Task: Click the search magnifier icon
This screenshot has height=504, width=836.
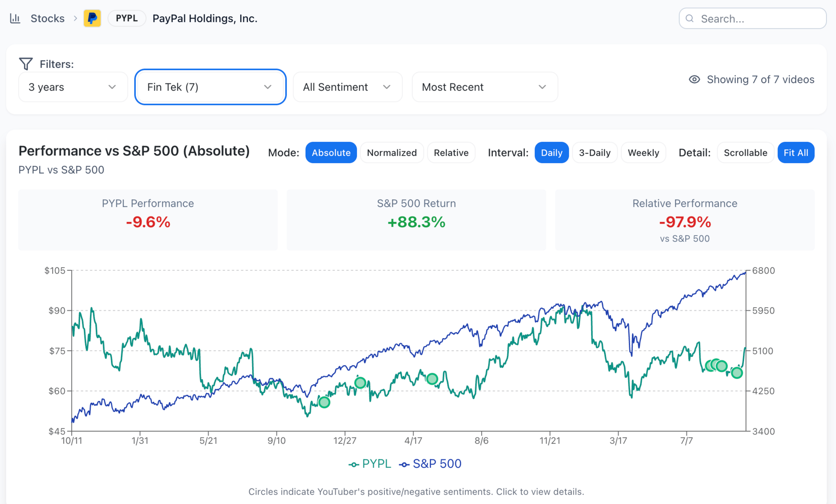Action: pos(690,18)
